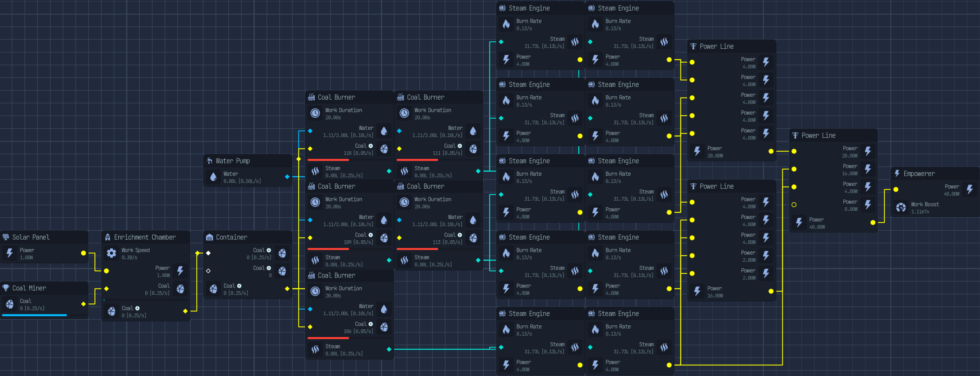
Task: Click the Enrichment Chamber Work Speed gear icon
Action: tap(112, 253)
